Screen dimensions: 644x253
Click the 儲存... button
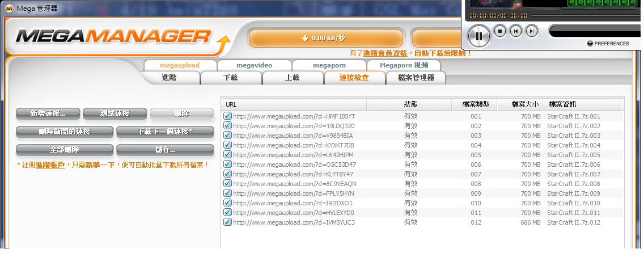point(165,150)
